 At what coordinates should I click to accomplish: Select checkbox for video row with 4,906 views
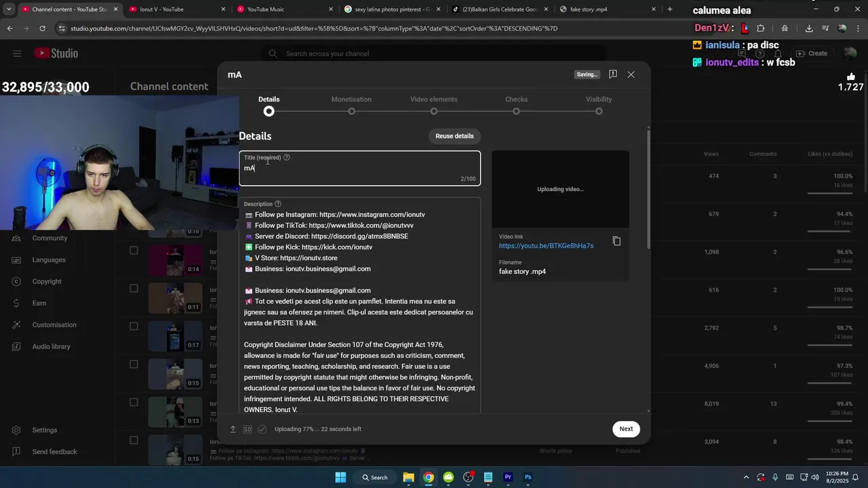tap(134, 365)
